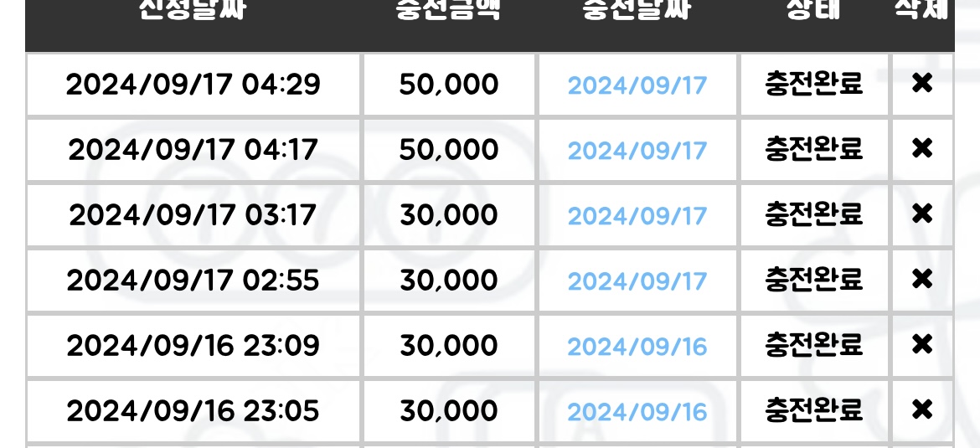The height and width of the screenshot is (448, 980).
Task: Delete the 2024/09/16 23:09 charge entry
Action: [922, 345]
